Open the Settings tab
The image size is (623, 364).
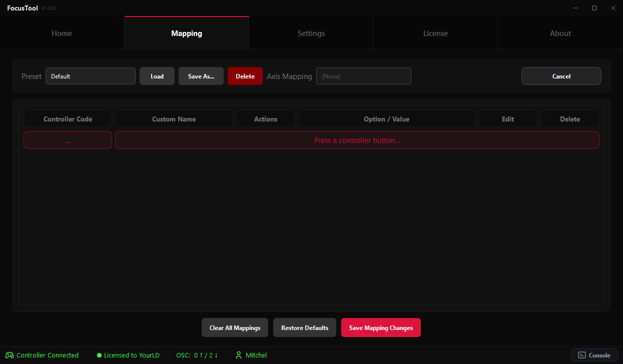click(x=311, y=33)
